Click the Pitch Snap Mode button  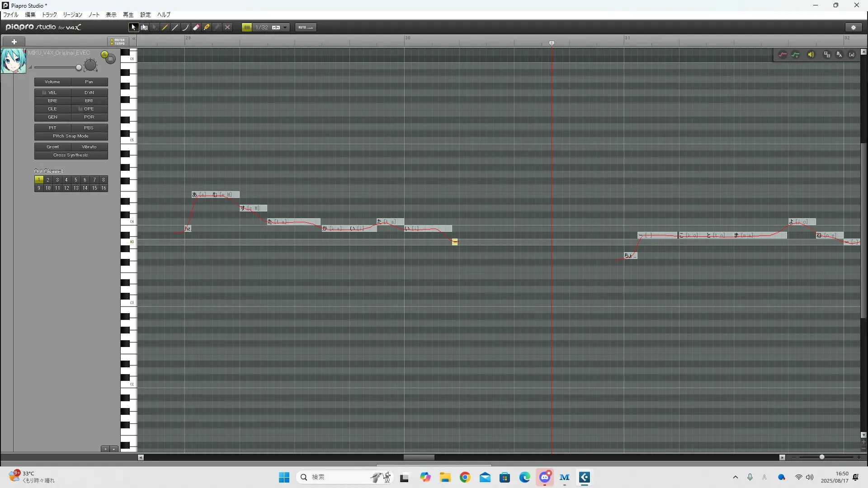pos(71,136)
